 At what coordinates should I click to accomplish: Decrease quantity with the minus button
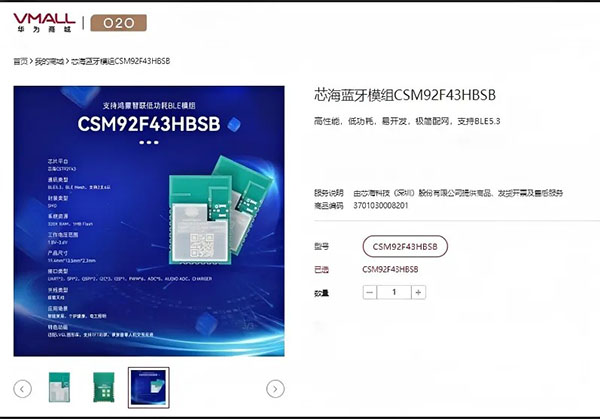370,292
